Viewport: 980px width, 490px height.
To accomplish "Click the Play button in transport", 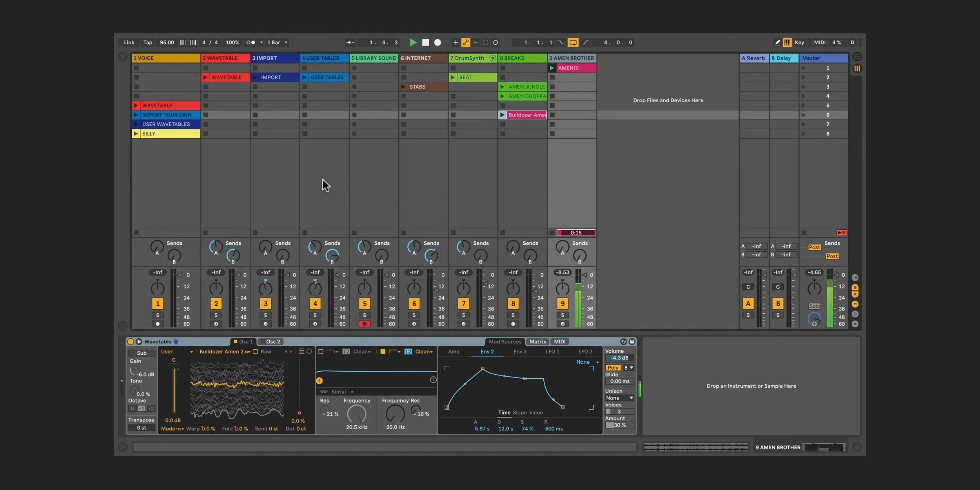I will (x=413, y=42).
